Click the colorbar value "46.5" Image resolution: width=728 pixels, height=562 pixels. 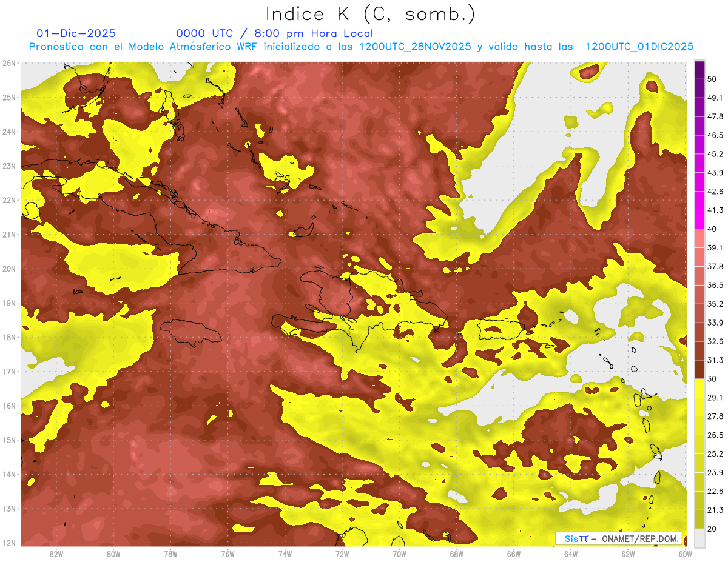(715, 135)
